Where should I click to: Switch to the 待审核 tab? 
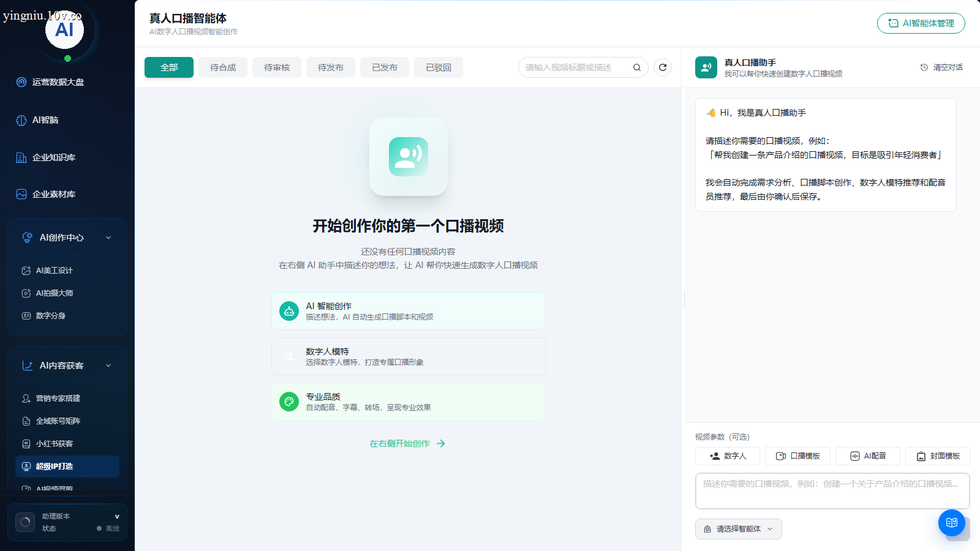(x=277, y=67)
